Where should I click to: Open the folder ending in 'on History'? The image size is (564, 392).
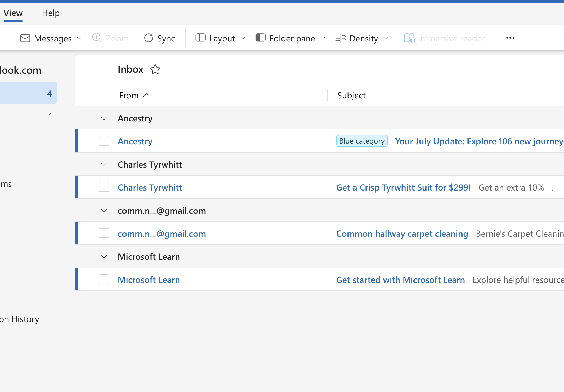pos(20,319)
